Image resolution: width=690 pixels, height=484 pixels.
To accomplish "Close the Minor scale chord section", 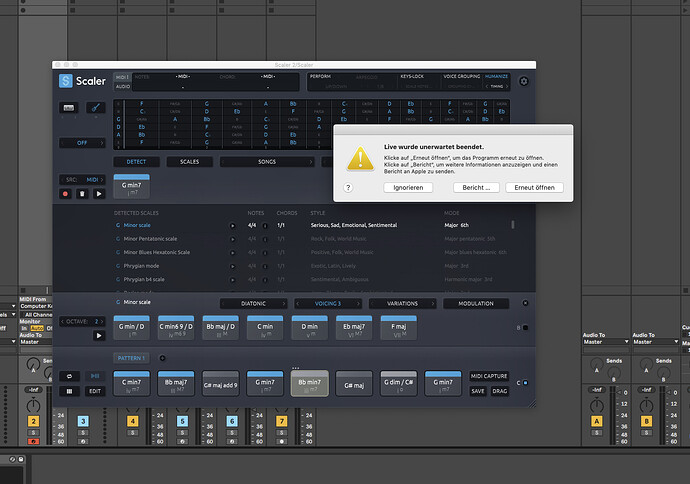I will (525, 303).
